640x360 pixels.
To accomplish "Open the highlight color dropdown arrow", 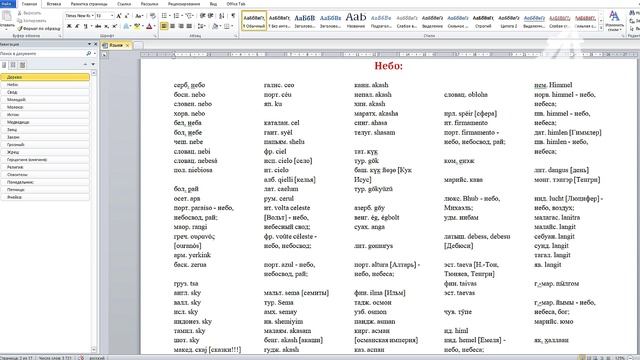I will click(142, 26).
